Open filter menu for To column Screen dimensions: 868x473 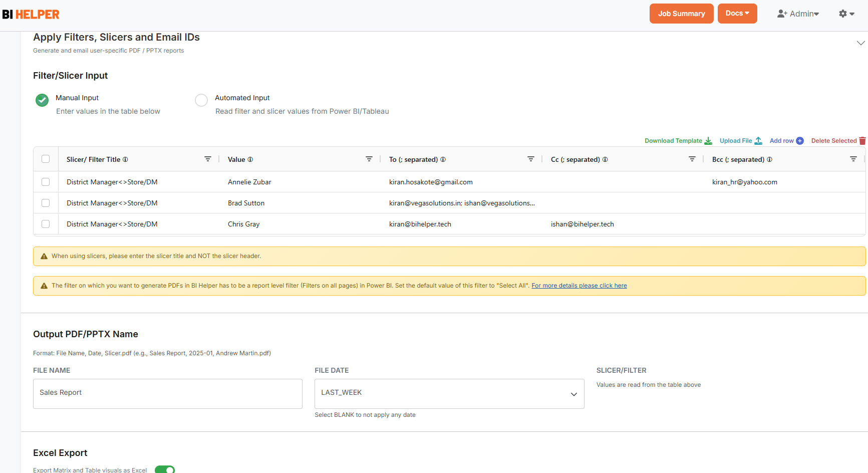pyautogui.click(x=531, y=159)
